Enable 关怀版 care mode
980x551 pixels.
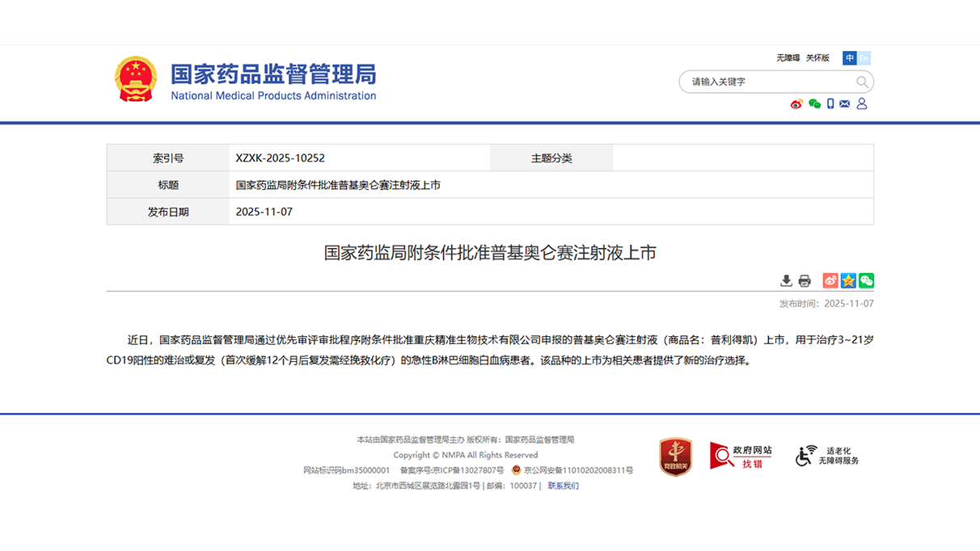pos(817,57)
